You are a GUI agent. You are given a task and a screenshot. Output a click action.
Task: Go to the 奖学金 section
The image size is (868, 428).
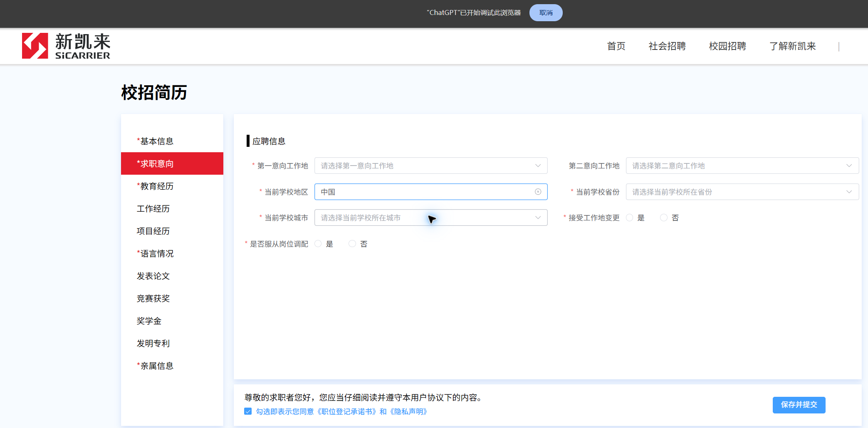point(172,321)
